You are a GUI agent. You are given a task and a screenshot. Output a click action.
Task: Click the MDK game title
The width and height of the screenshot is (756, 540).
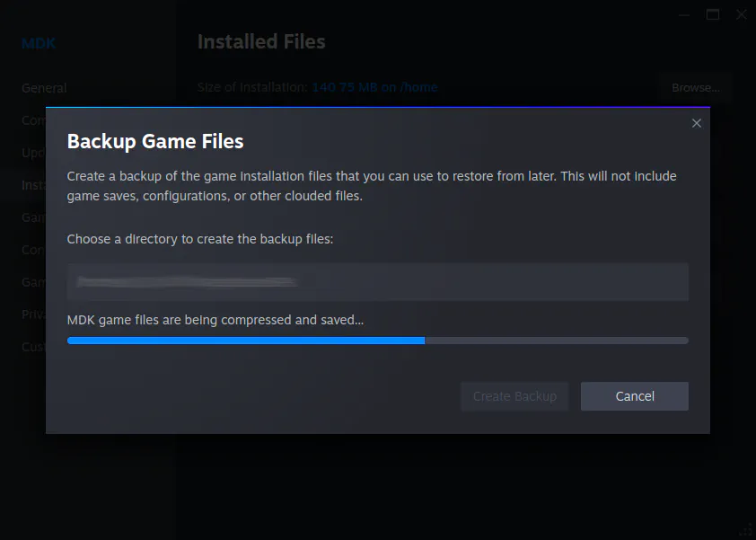[x=39, y=43]
